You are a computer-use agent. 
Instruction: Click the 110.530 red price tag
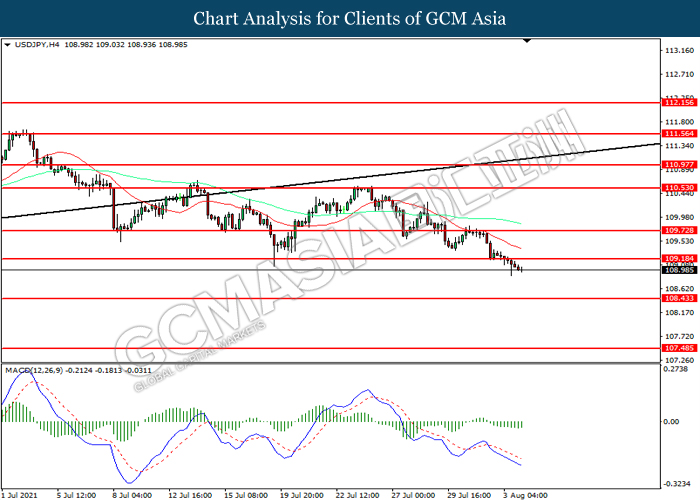[678, 187]
